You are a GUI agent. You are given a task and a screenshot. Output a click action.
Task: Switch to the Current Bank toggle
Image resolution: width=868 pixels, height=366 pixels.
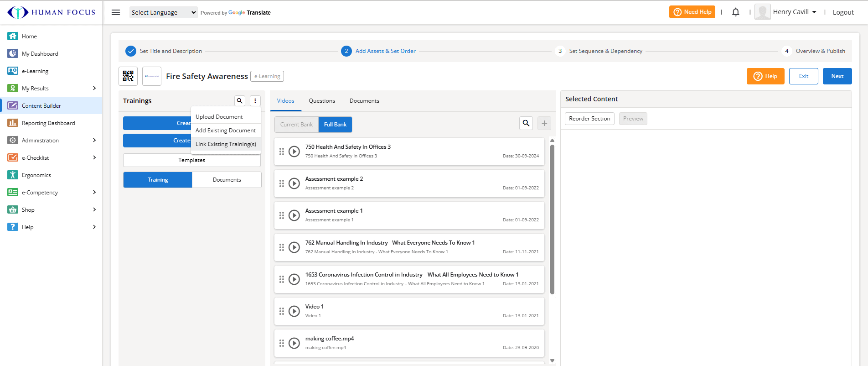(296, 125)
